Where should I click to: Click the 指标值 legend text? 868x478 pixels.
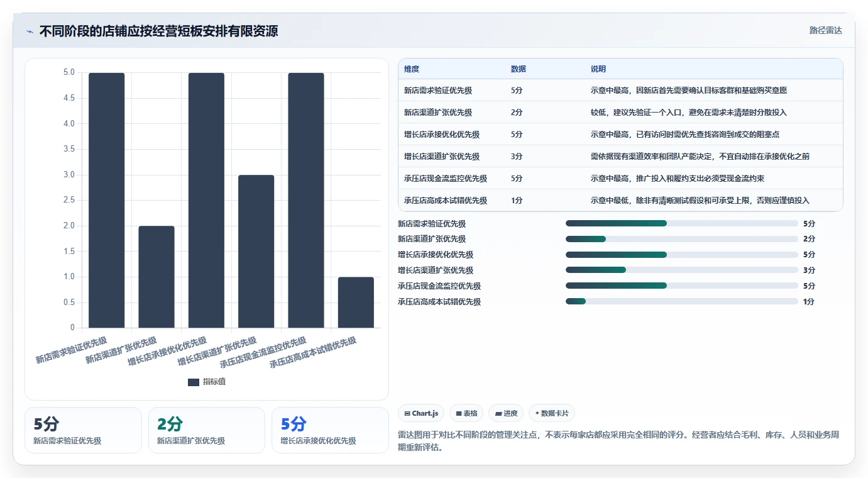pos(214,382)
